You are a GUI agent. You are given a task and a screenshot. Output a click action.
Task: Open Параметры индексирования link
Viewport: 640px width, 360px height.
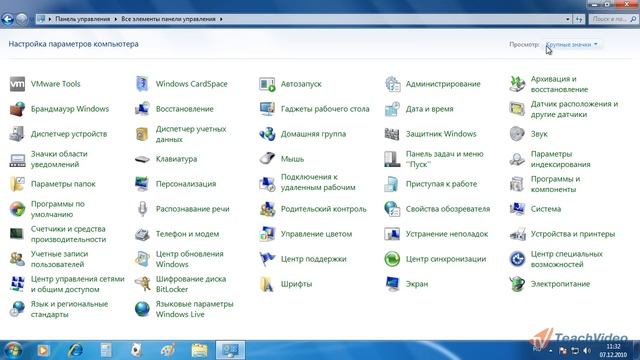coord(560,159)
